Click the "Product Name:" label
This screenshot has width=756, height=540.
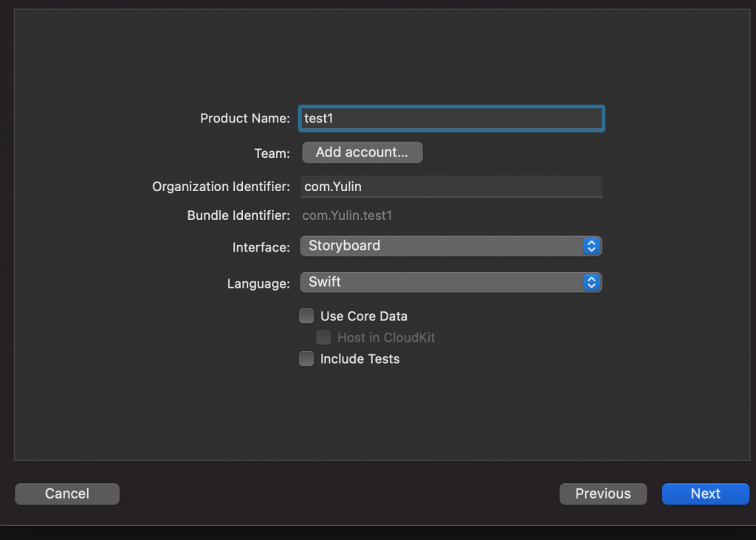(x=245, y=119)
